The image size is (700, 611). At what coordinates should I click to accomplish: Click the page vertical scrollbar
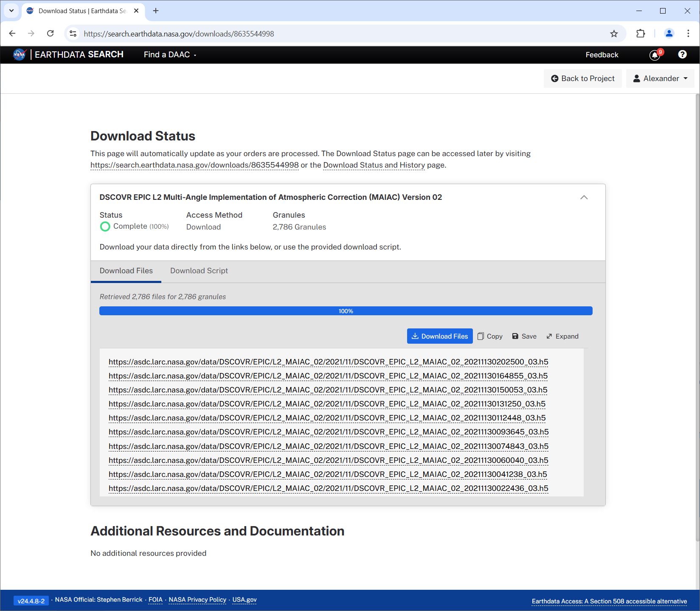(x=697, y=318)
